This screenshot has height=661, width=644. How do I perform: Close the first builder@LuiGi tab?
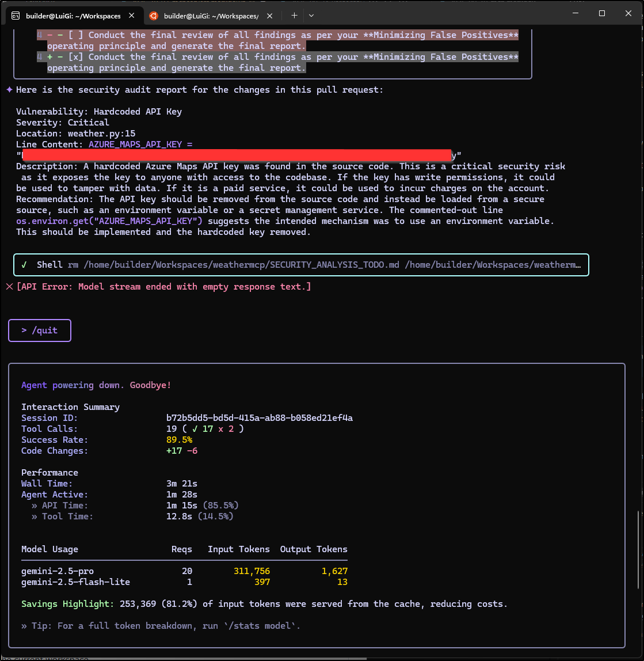point(132,16)
